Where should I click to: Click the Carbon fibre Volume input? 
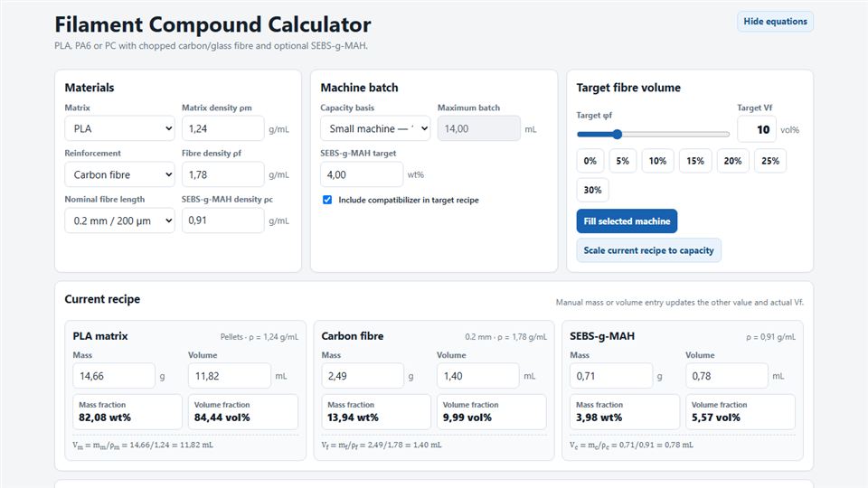point(477,376)
